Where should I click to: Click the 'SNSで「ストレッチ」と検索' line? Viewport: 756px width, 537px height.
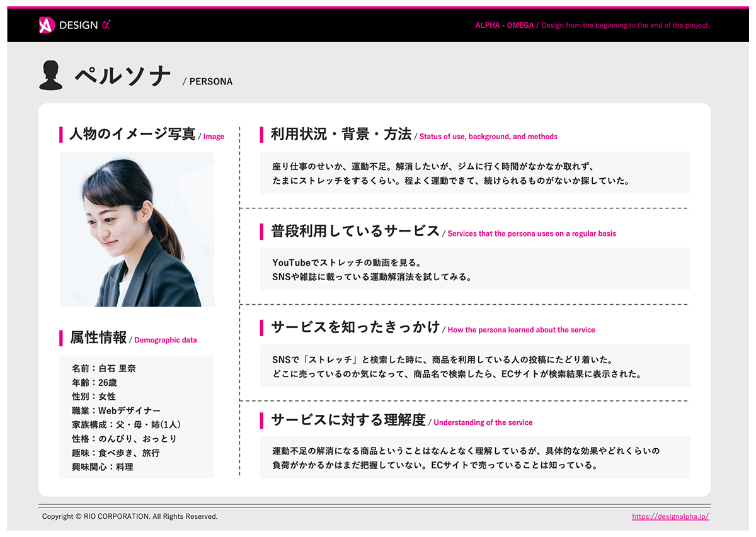point(443,360)
